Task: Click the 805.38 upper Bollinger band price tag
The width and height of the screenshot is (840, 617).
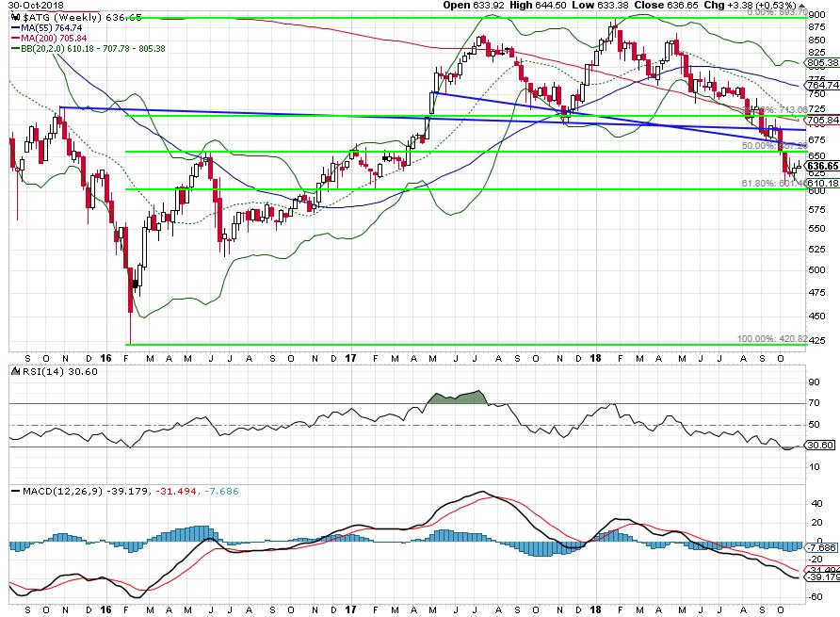Action: point(822,63)
